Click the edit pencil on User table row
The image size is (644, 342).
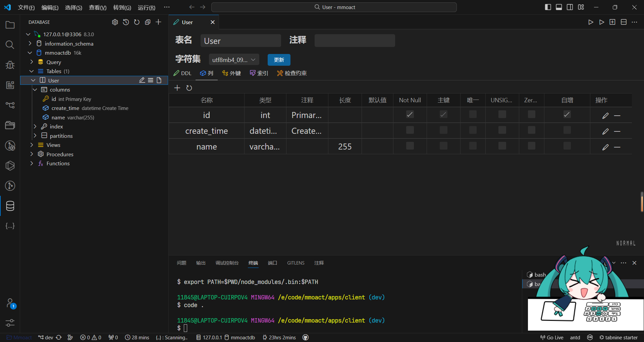pyautogui.click(x=142, y=80)
